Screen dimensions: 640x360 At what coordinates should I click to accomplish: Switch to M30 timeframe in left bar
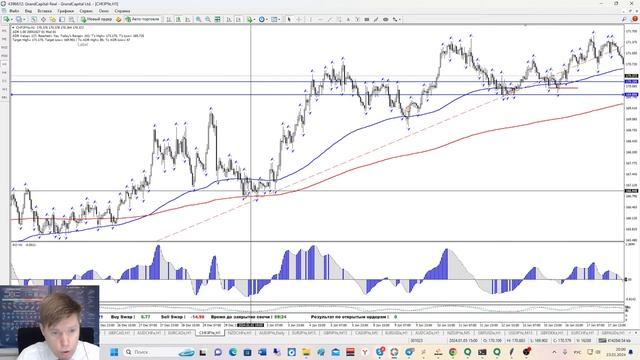pos(4,56)
